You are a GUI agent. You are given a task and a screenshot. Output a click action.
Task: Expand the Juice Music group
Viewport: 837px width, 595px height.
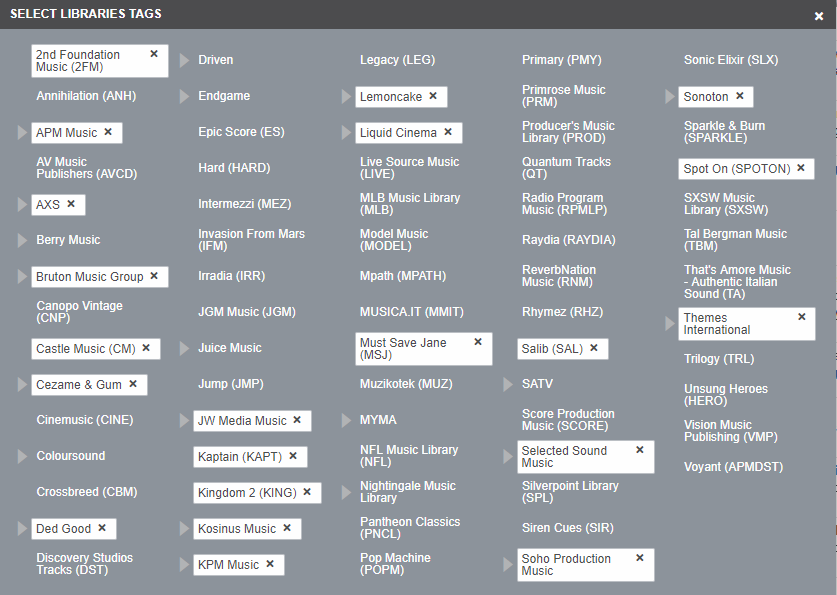point(184,348)
